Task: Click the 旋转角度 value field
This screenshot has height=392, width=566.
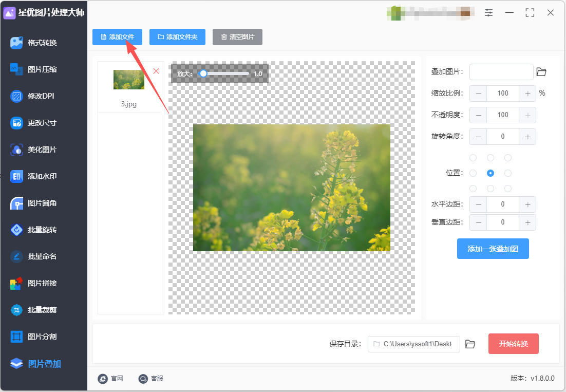Action: [x=503, y=137]
